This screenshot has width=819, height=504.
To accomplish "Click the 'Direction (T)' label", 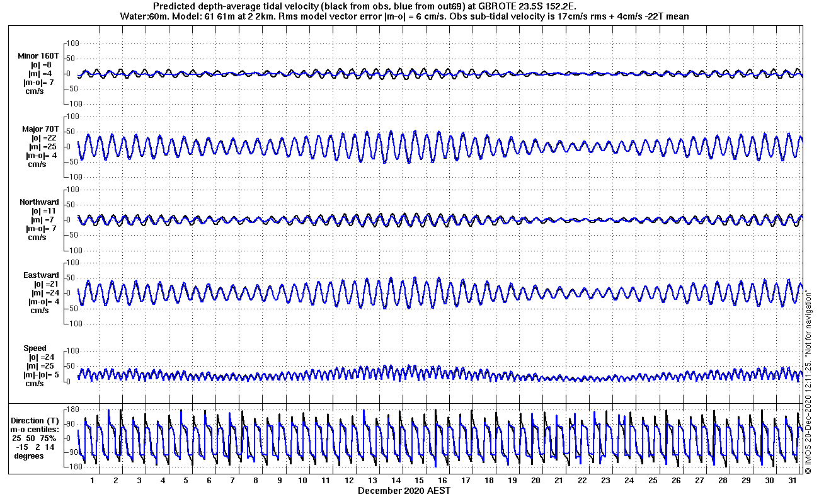I will coord(36,421).
